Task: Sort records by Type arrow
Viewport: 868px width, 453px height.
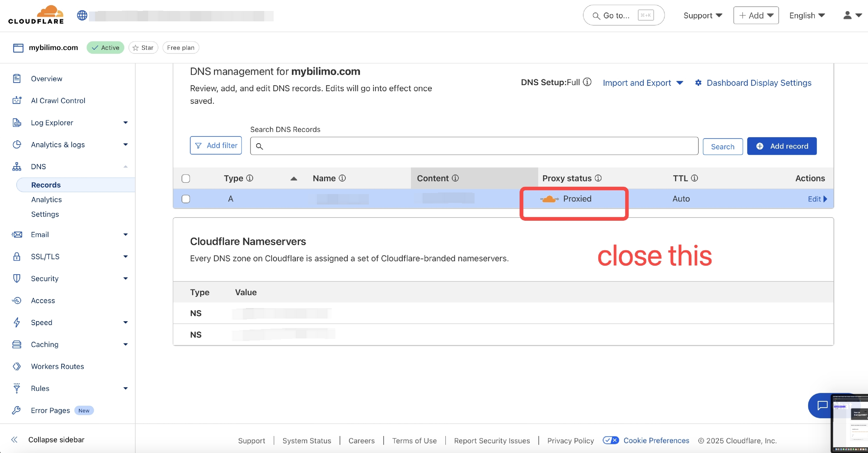Action: click(x=294, y=178)
